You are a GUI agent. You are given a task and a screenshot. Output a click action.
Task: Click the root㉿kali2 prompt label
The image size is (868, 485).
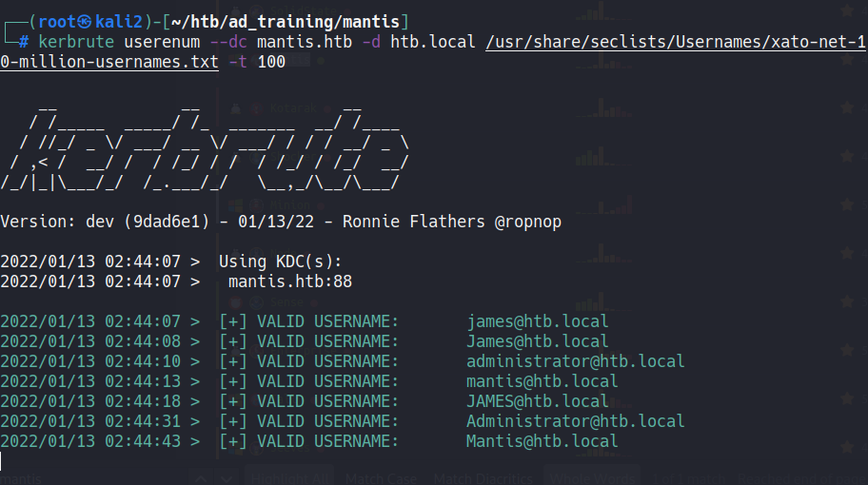point(92,21)
